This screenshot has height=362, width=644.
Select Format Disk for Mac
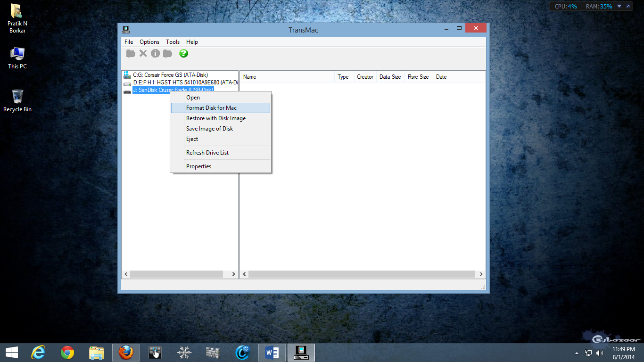(x=221, y=108)
